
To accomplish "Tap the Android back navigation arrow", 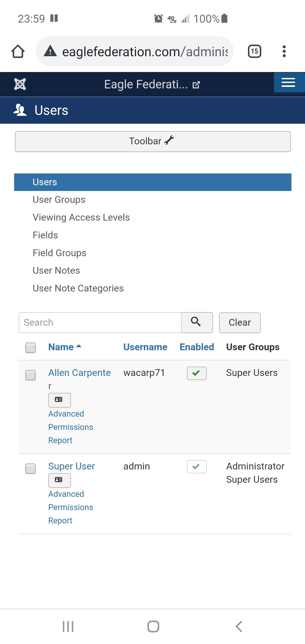I will pyautogui.click(x=239, y=626).
